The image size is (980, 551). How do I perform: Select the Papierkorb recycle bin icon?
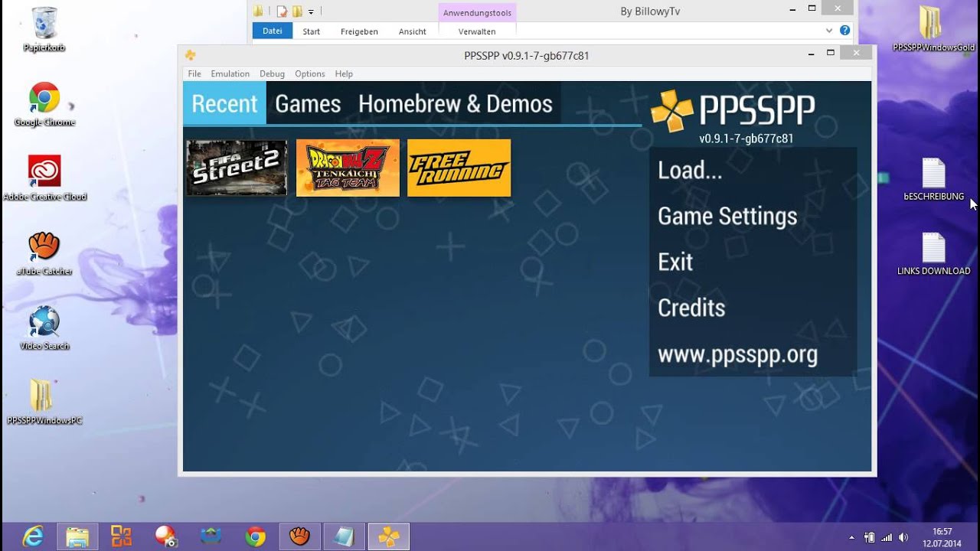click(x=44, y=30)
